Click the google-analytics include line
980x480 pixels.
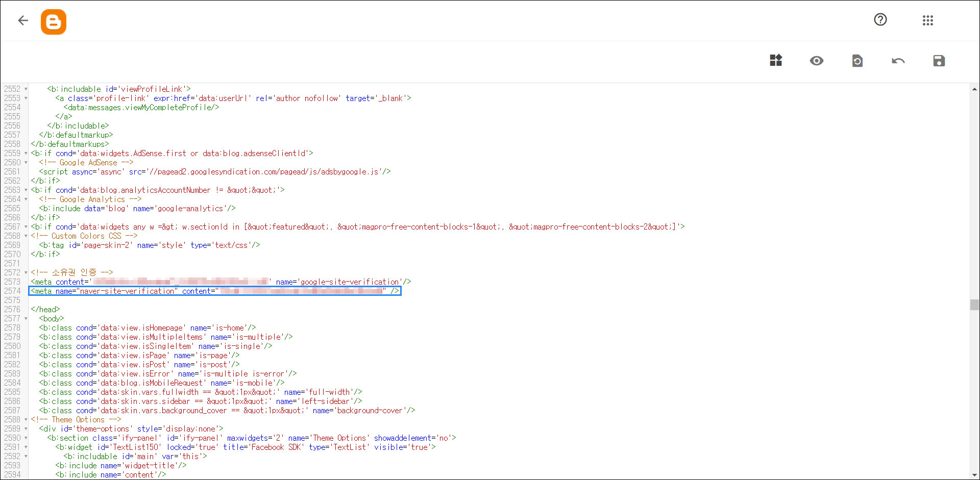[137, 208]
